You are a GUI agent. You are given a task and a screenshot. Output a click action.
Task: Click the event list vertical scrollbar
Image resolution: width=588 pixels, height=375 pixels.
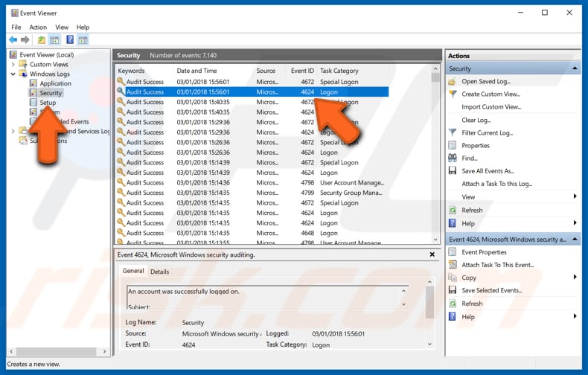click(435, 154)
